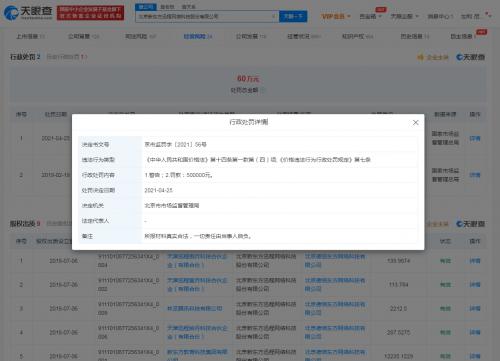Click the 有效 status in equity pledge row 1

tap(445, 261)
